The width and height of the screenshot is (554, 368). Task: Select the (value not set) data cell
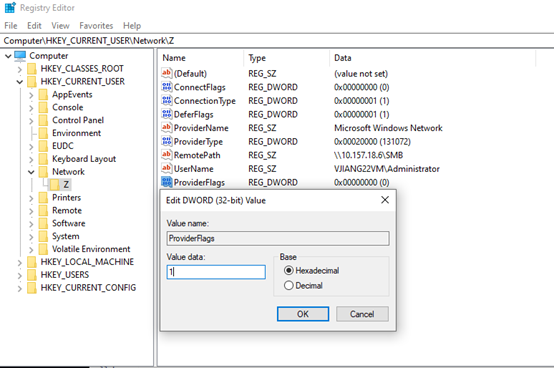361,74
